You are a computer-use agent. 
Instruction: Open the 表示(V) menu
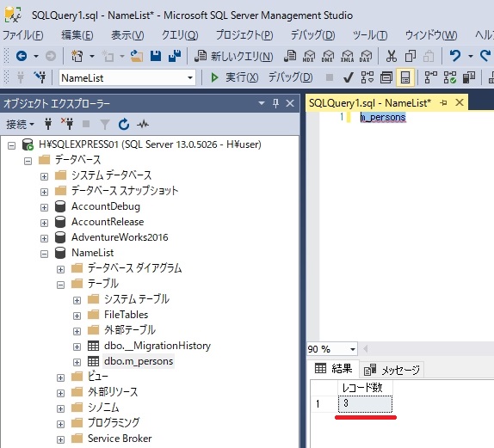click(x=127, y=35)
